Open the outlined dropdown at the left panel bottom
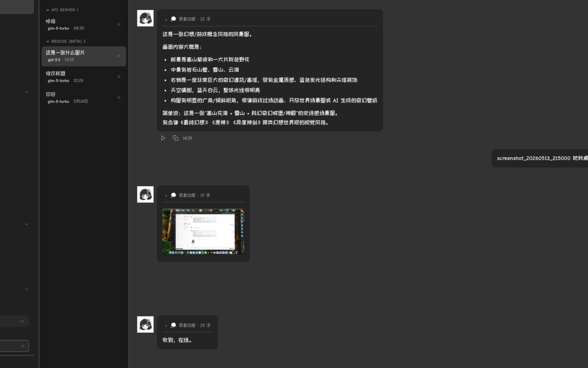Screen dimensions: 588x368 14,346
